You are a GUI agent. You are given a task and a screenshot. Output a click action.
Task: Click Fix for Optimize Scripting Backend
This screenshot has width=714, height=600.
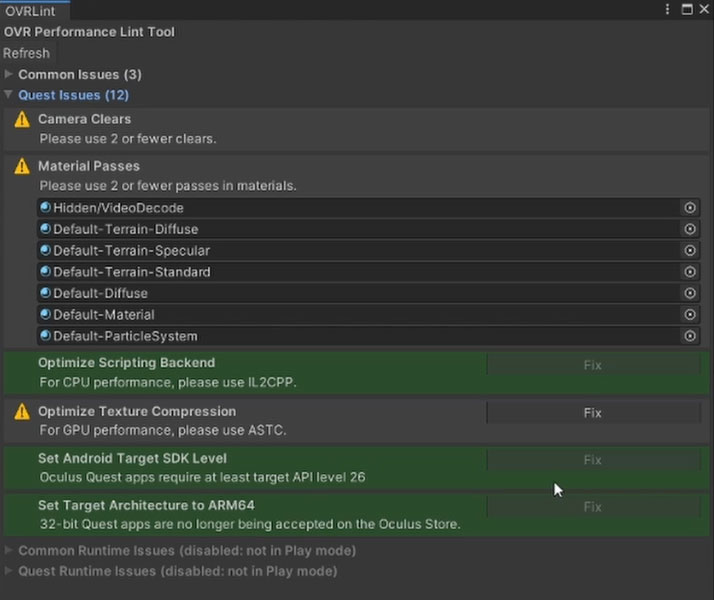593,365
